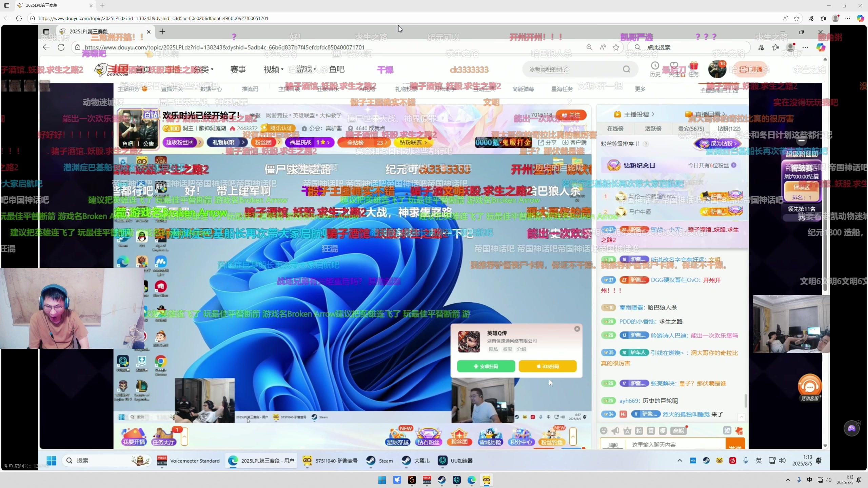
Task: Open the 星际穿越 rocket activity icon
Action: 397,436
